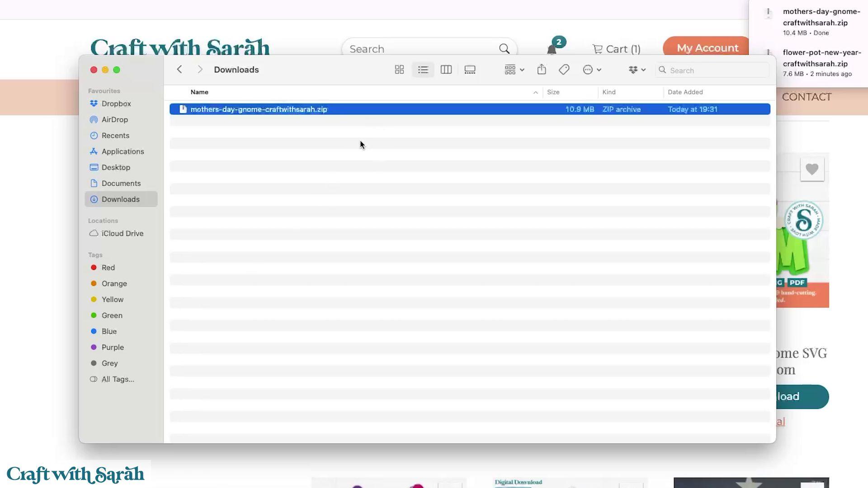Viewport: 868px width, 488px height.
Task: Sort files by Date Added column
Action: [x=685, y=92]
